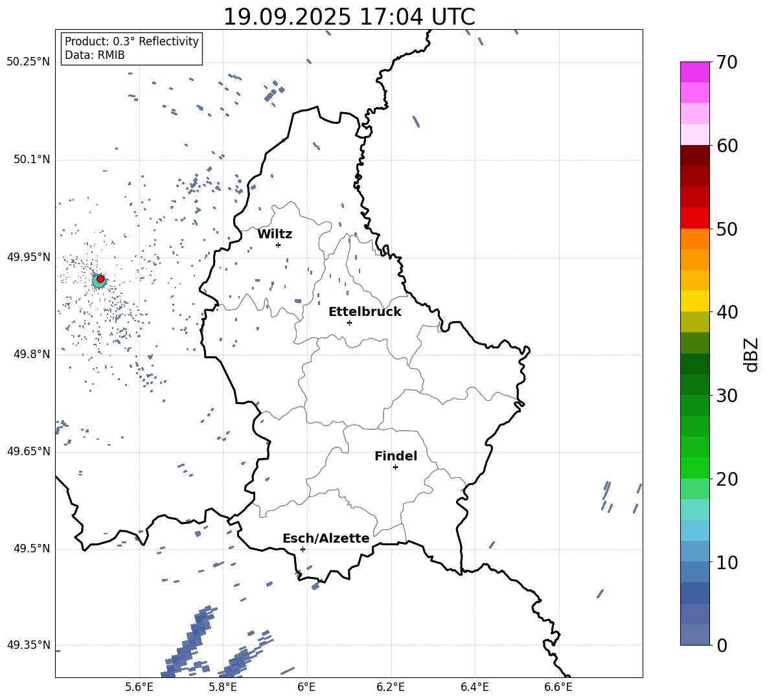The height and width of the screenshot is (700, 767).
Task: Pick the turquoise swatch between 10 and 20 dBZ
Action: click(695, 510)
